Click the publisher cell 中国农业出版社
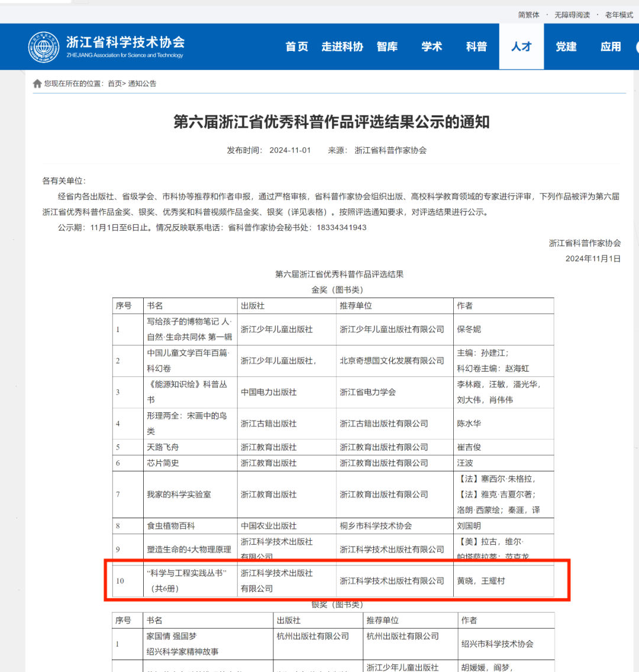Screen dimensions: 639x672 coord(269,526)
